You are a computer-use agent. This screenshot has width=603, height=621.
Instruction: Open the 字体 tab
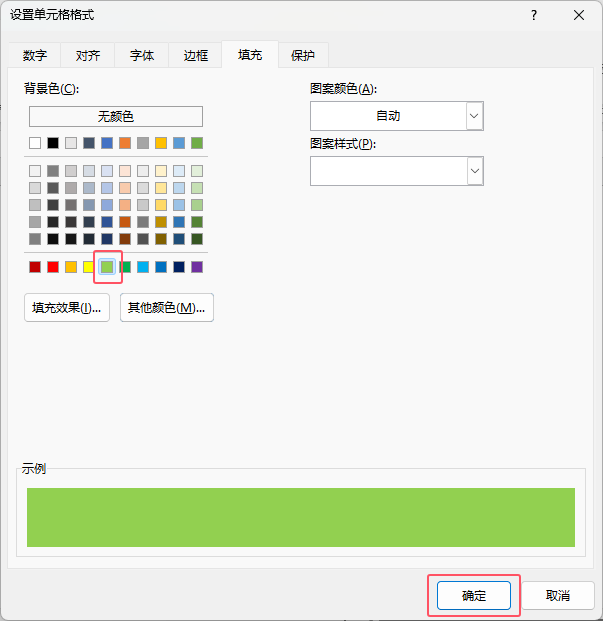(x=142, y=55)
